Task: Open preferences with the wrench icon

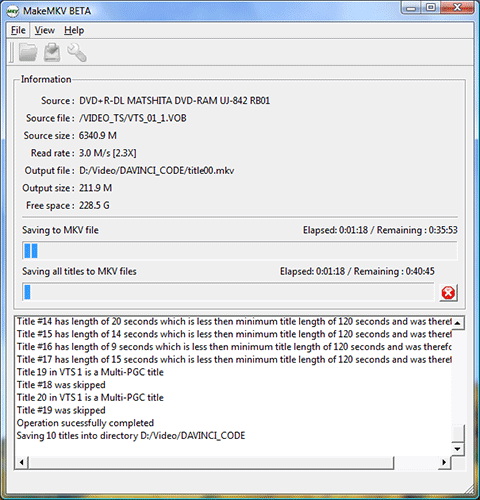Action: coord(77,53)
